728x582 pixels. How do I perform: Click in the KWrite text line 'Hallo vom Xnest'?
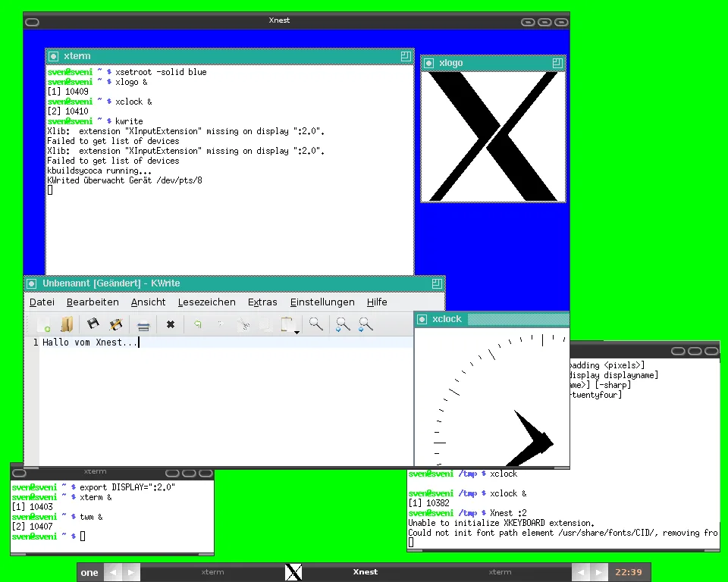click(89, 343)
